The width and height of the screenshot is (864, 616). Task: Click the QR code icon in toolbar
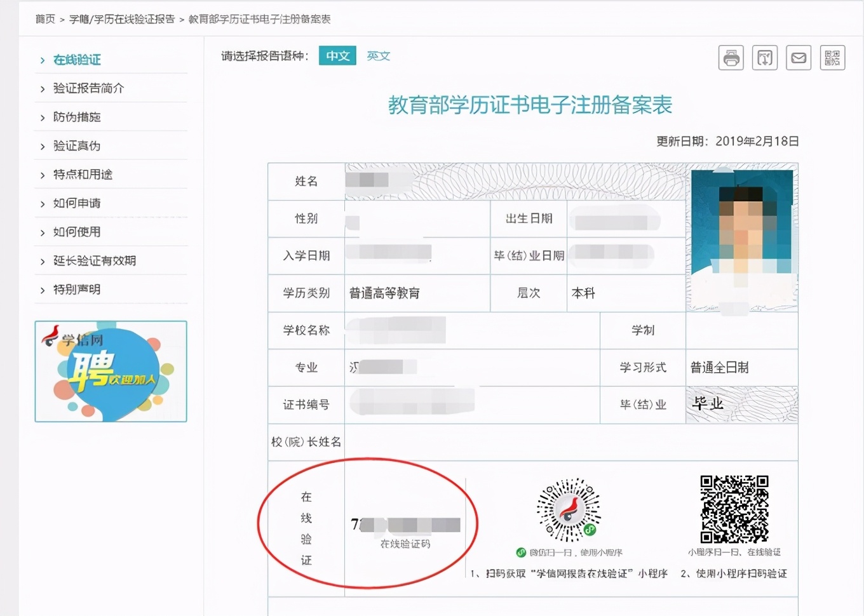832,58
